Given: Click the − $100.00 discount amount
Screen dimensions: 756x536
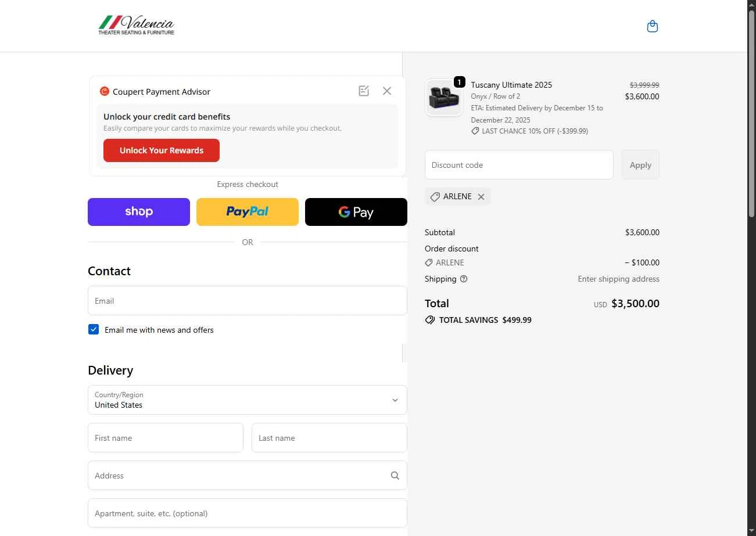Looking at the screenshot, I should [x=642, y=262].
